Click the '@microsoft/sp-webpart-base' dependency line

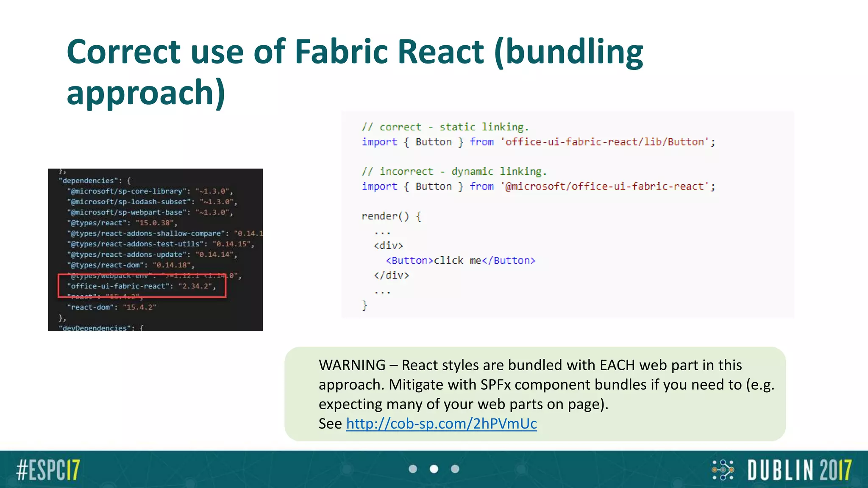150,213
